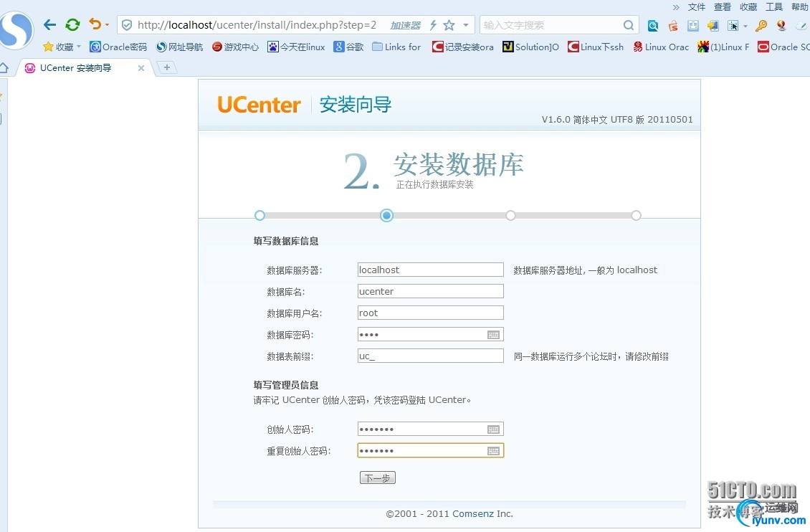This screenshot has height=532, width=810.
Task: Click the 收藏 star favorites button
Action: click(62, 47)
